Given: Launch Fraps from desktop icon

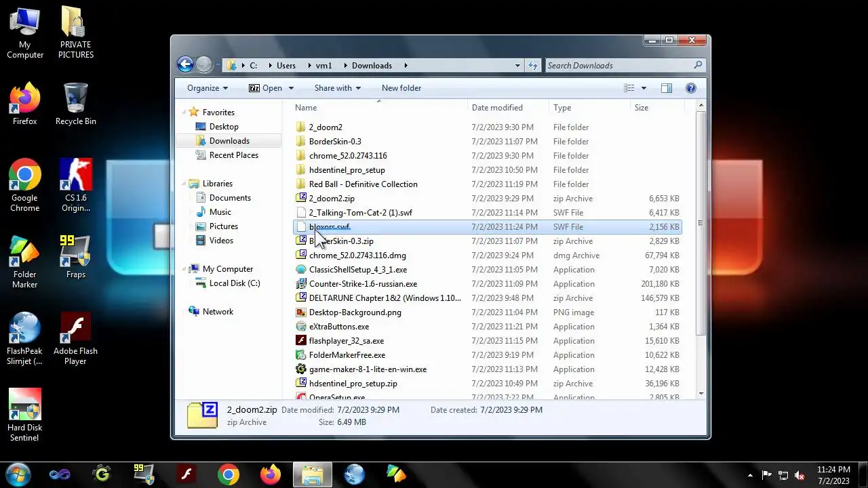Looking at the screenshot, I should (75, 257).
